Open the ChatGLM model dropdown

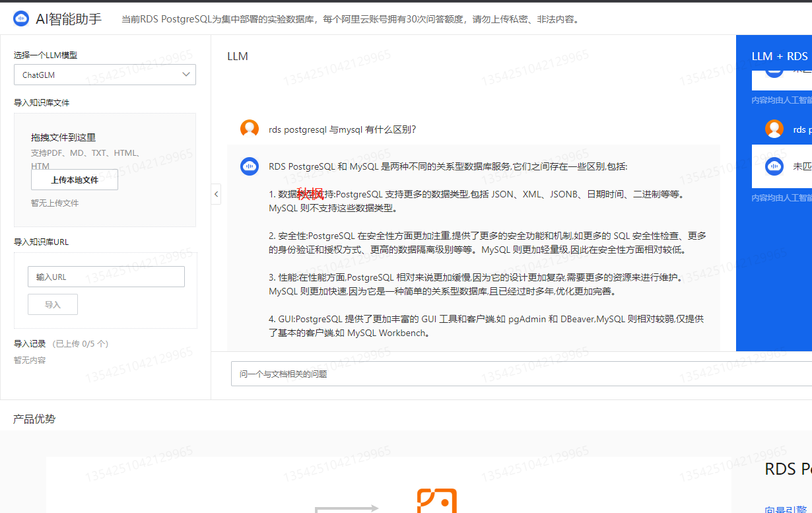pos(105,75)
